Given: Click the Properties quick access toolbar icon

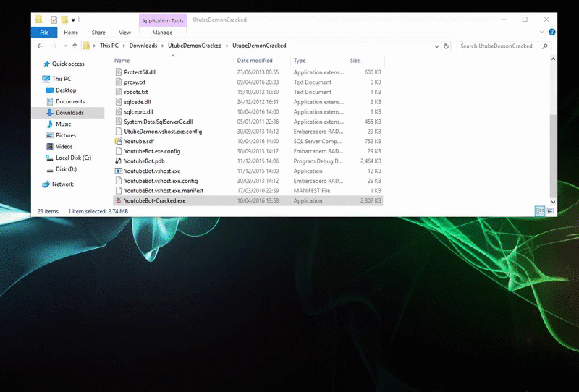Looking at the screenshot, I should coord(54,20).
